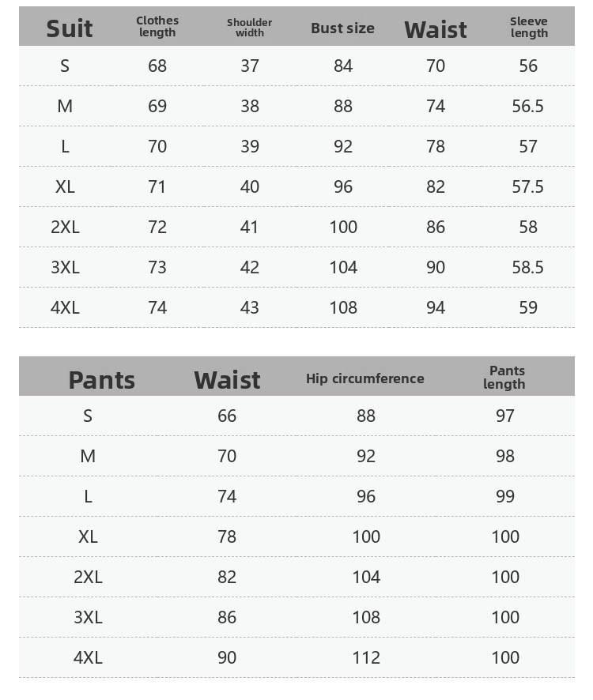Select the M row label in Pants table

pyautogui.click(x=88, y=456)
